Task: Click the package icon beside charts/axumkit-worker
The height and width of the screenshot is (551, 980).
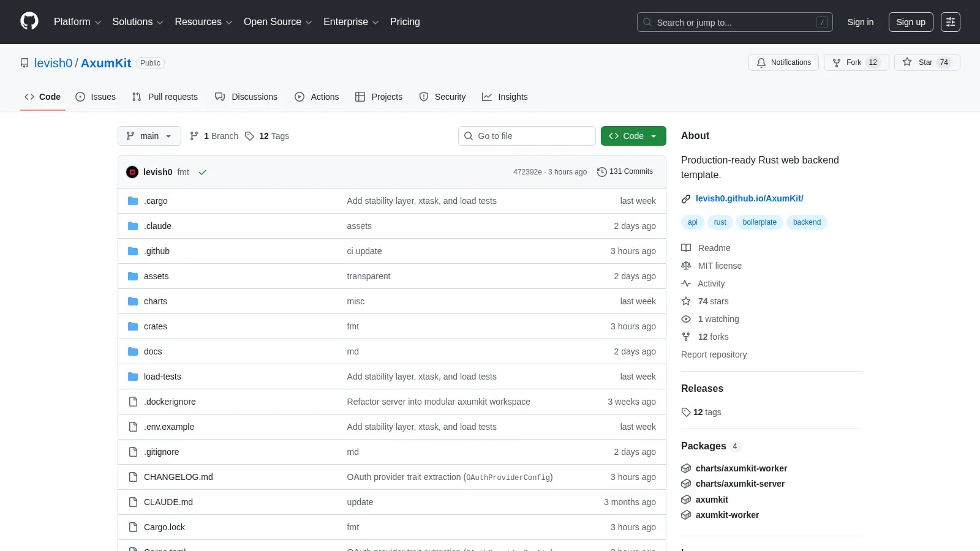Action: (686, 468)
